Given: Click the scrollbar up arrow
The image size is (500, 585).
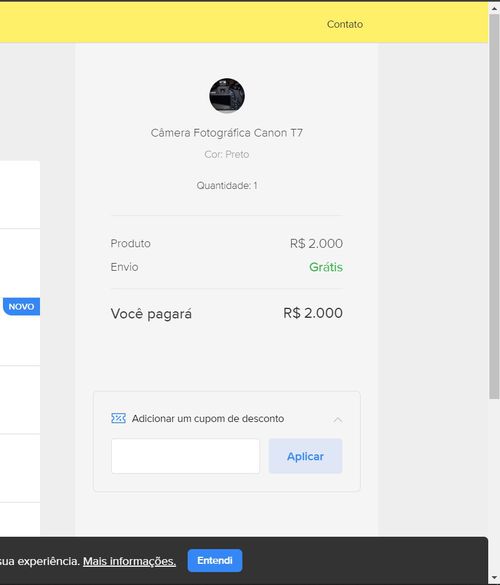Looking at the screenshot, I should pos(494,8).
